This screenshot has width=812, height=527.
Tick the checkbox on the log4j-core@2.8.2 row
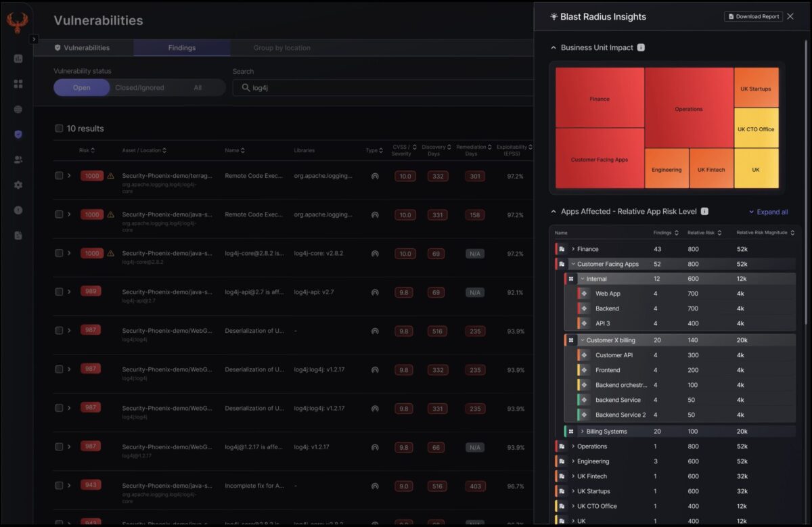[x=59, y=253]
